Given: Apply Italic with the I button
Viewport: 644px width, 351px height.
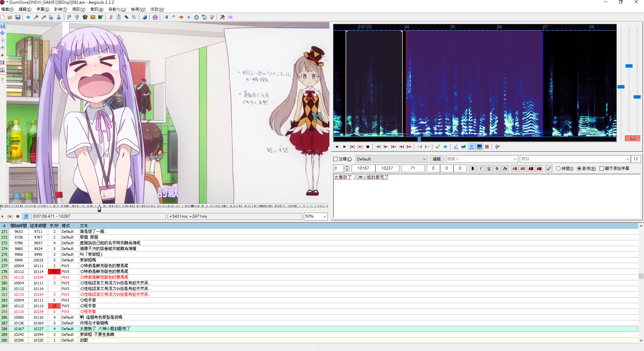Looking at the screenshot, I should click(481, 169).
